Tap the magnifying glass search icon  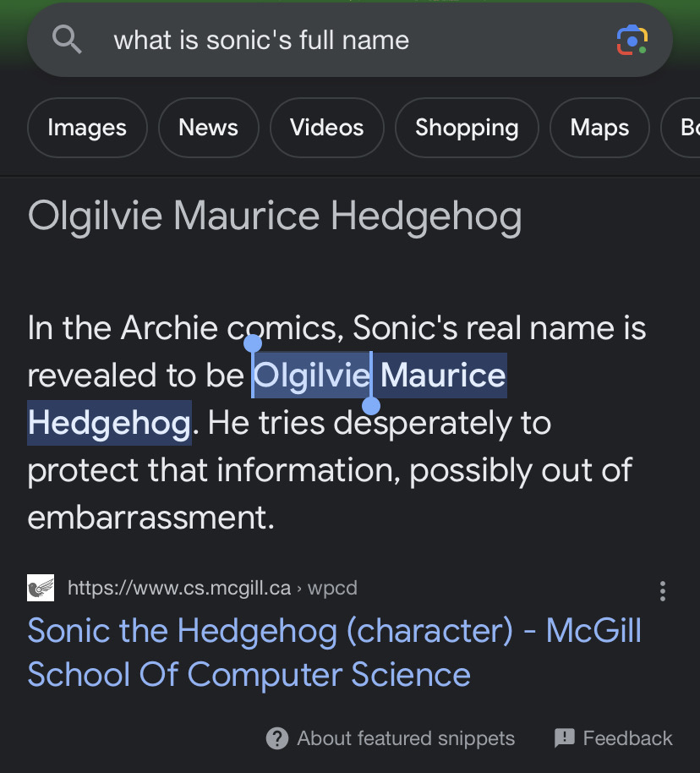(x=67, y=40)
